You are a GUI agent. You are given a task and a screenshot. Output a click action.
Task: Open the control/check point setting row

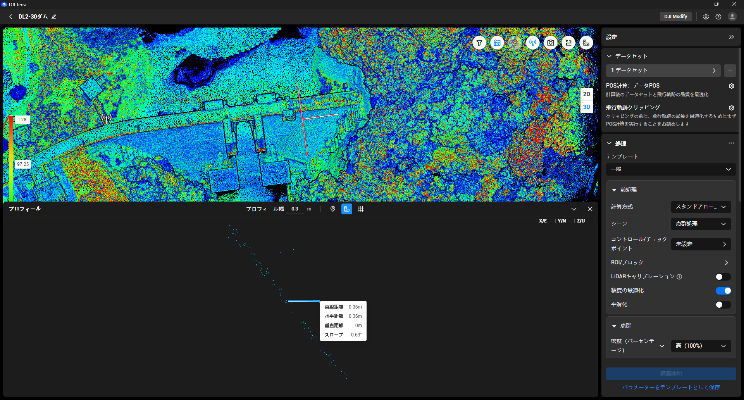(x=701, y=244)
